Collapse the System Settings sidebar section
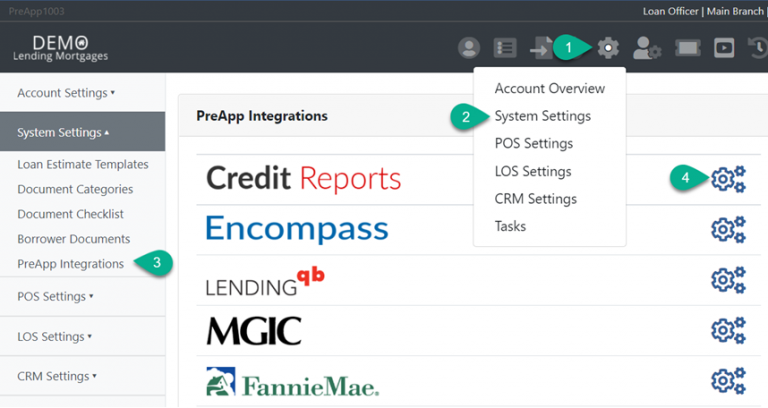 pyautogui.click(x=64, y=132)
